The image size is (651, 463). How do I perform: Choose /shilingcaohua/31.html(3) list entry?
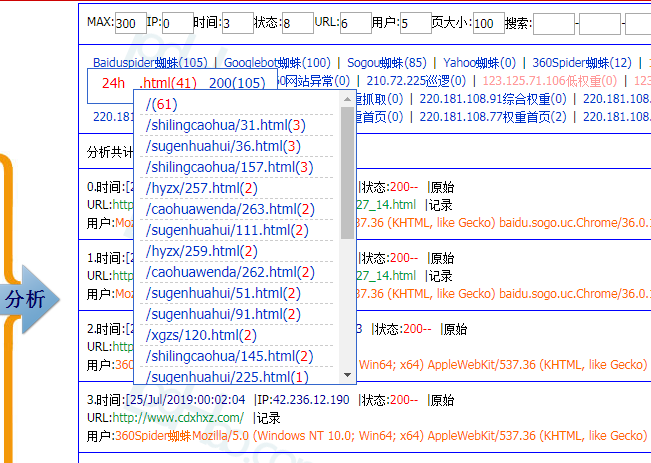225,125
